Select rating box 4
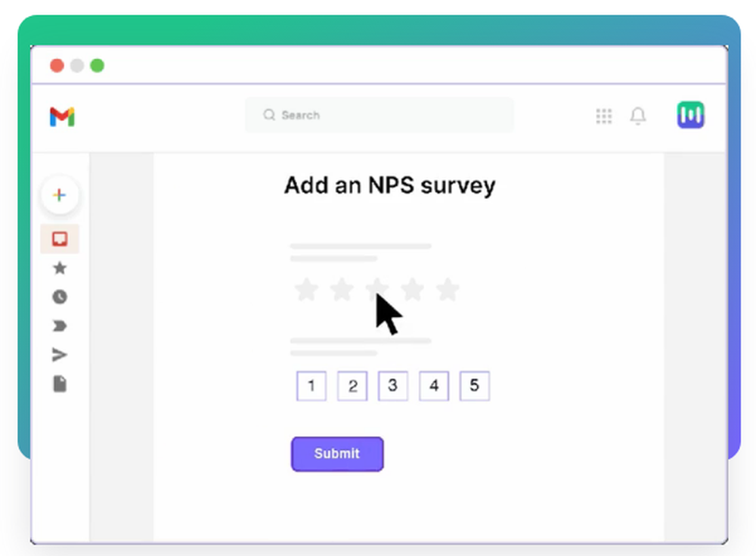756x556 pixels. coord(434,386)
